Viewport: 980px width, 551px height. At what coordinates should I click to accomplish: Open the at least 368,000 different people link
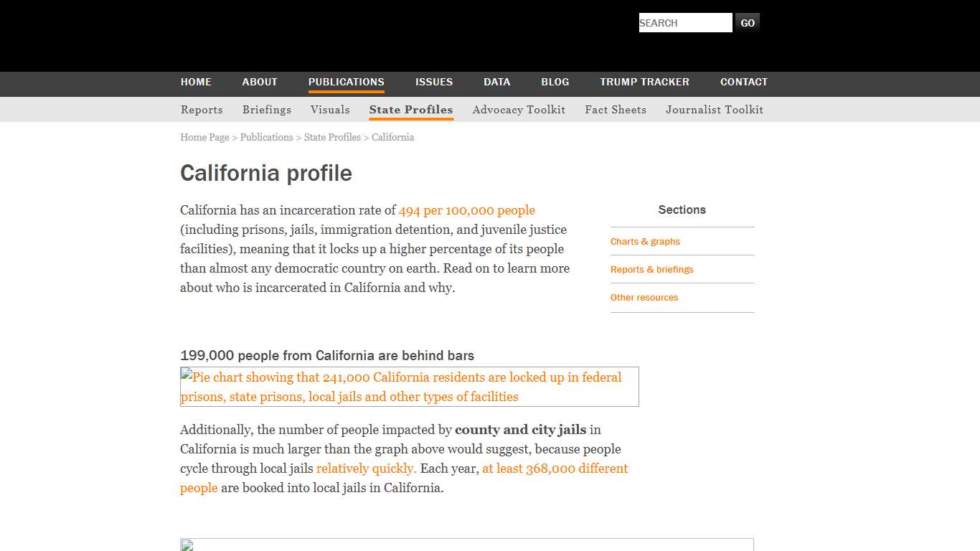[x=554, y=468]
